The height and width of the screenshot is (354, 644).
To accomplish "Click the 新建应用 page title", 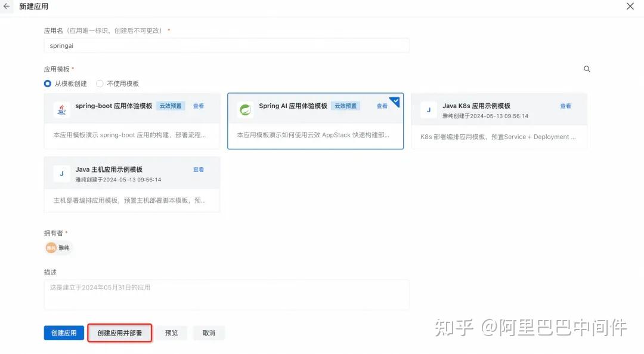I will point(33,7).
